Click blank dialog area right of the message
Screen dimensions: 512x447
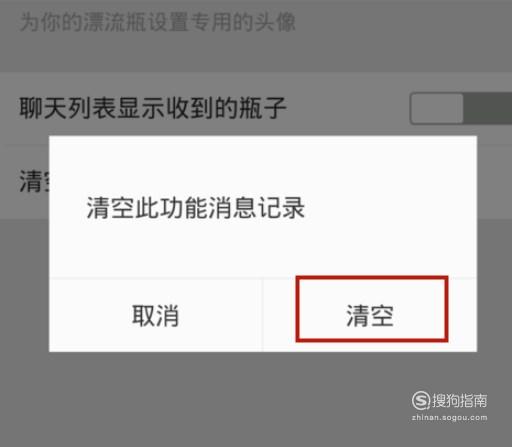(x=390, y=208)
